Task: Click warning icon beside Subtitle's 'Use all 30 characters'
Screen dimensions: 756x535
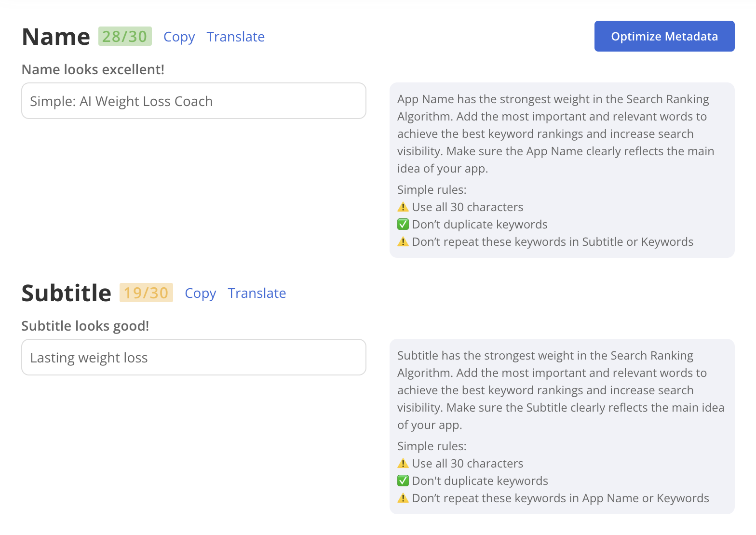Action: 403,464
